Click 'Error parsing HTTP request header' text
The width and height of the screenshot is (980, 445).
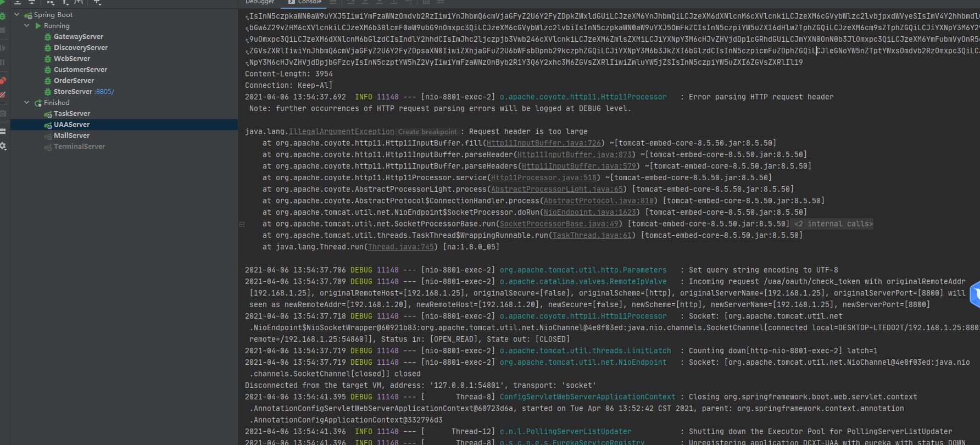click(x=761, y=97)
